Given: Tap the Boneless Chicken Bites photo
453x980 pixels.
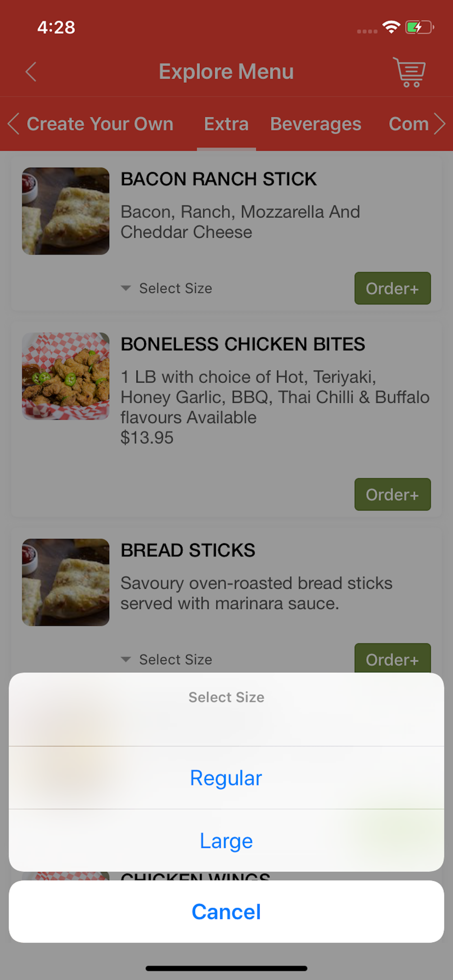Looking at the screenshot, I should (66, 376).
